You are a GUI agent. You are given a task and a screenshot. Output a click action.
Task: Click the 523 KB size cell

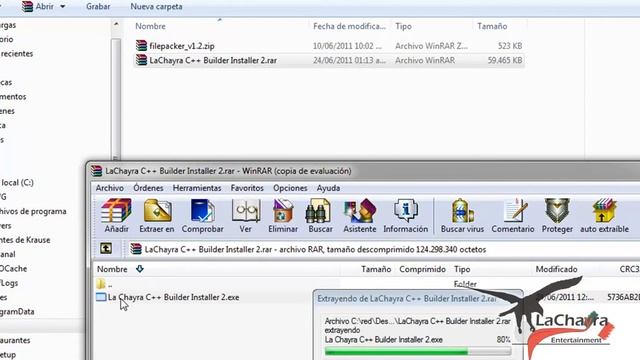point(510,46)
